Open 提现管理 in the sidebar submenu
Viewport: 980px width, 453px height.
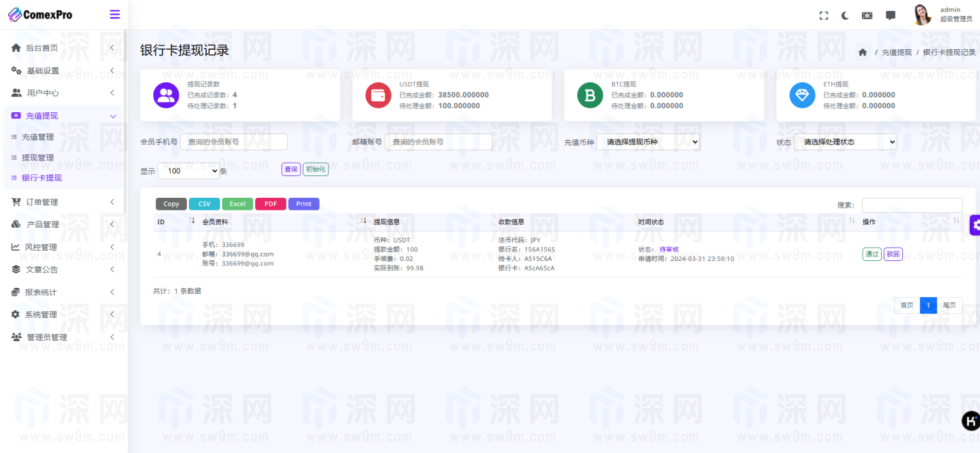(38, 158)
